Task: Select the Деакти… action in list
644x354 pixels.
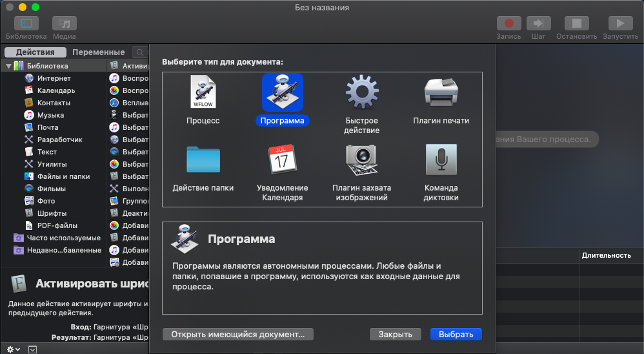Action: point(129,213)
